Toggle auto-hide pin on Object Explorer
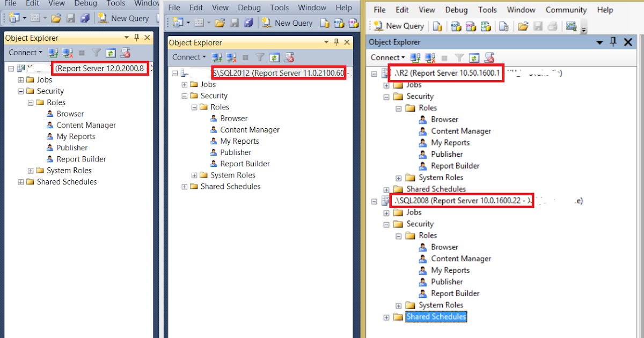644x338 pixels. 137,38
